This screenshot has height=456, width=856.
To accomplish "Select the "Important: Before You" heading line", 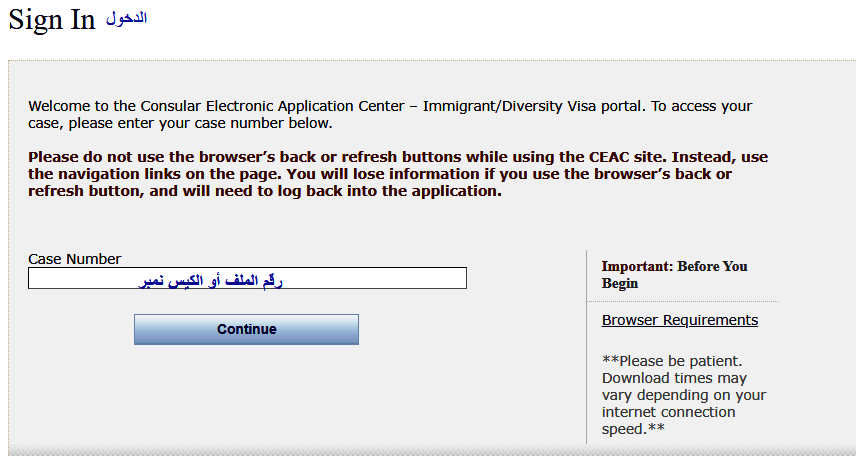I will [x=674, y=267].
